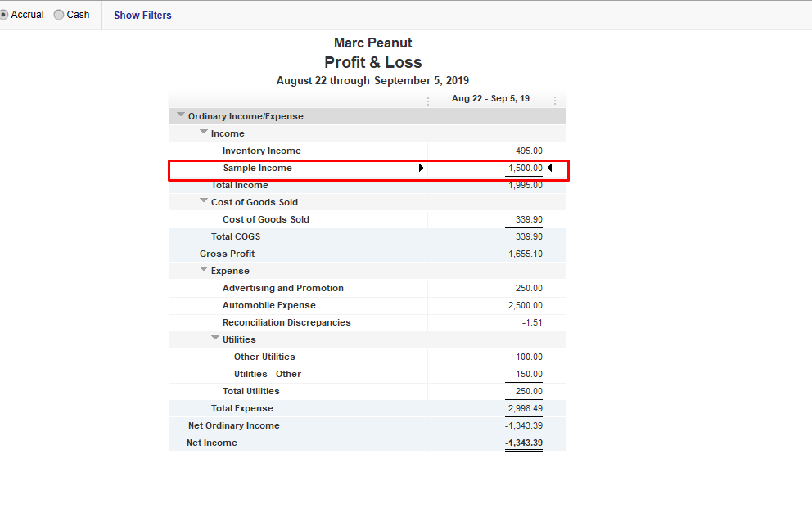The height and width of the screenshot is (508, 812).
Task: Click the -1.51 Reconciliation Discrepancies amount
Action: (532, 322)
